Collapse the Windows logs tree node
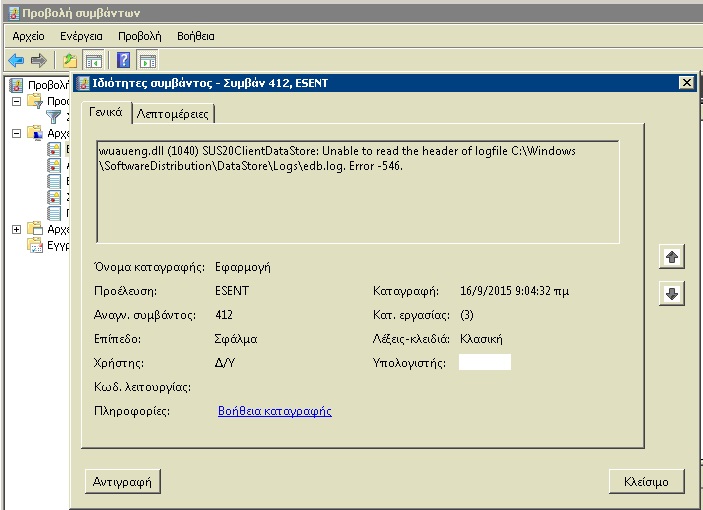Image resolution: width=703 pixels, height=510 pixels. coord(16,133)
